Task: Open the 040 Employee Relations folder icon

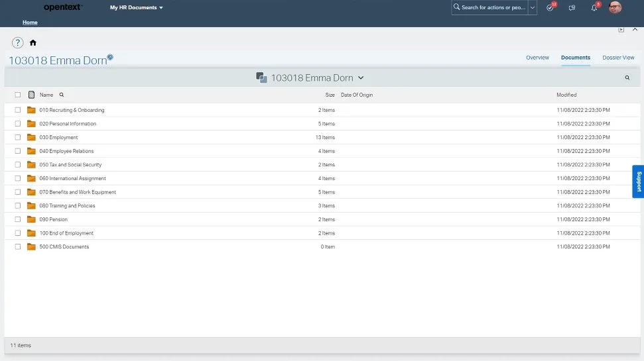Action: (x=31, y=151)
